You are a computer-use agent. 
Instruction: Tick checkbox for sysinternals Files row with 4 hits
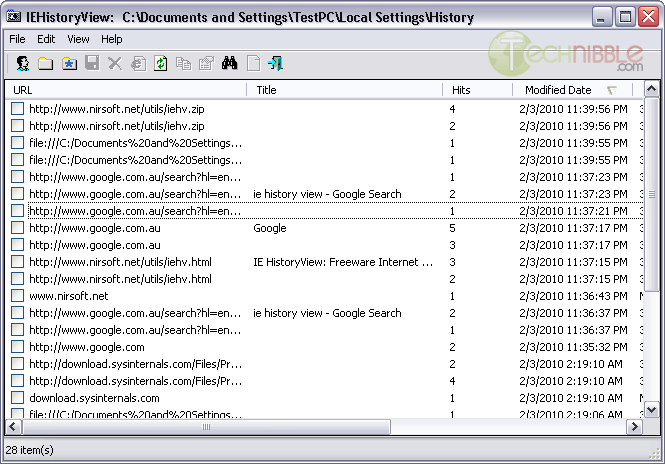pyautogui.click(x=17, y=381)
